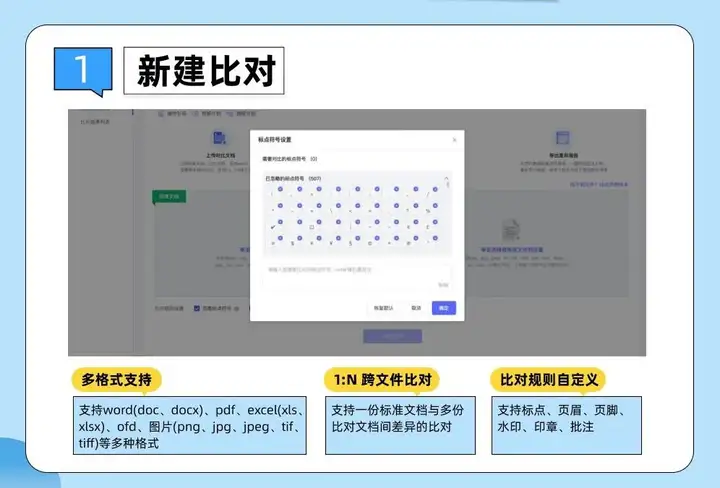Open the help link at far right
The height and width of the screenshot is (488, 720).
599,185
